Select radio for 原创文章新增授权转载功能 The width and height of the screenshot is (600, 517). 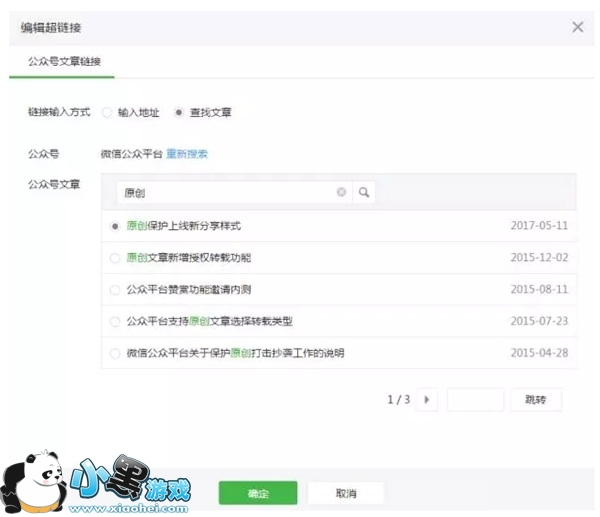point(115,258)
